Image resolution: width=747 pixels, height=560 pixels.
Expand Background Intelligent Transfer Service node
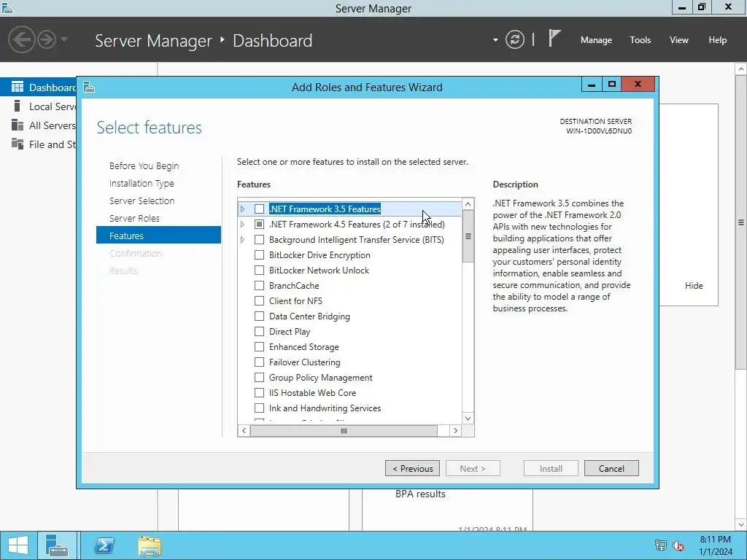pos(242,239)
